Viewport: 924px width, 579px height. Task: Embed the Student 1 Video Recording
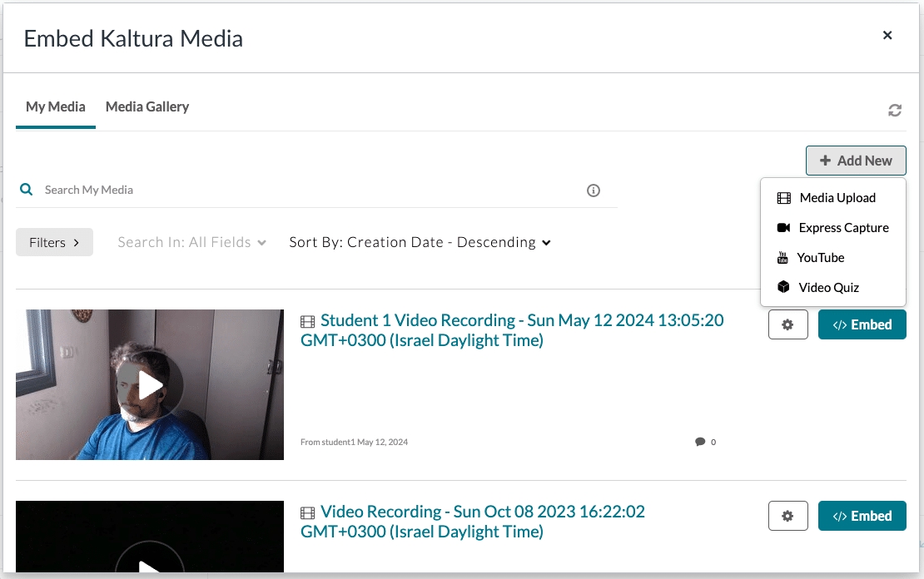coord(862,325)
